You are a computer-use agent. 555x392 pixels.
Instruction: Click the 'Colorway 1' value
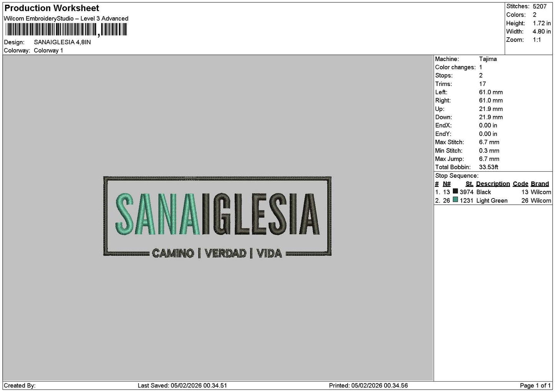[x=48, y=50]
